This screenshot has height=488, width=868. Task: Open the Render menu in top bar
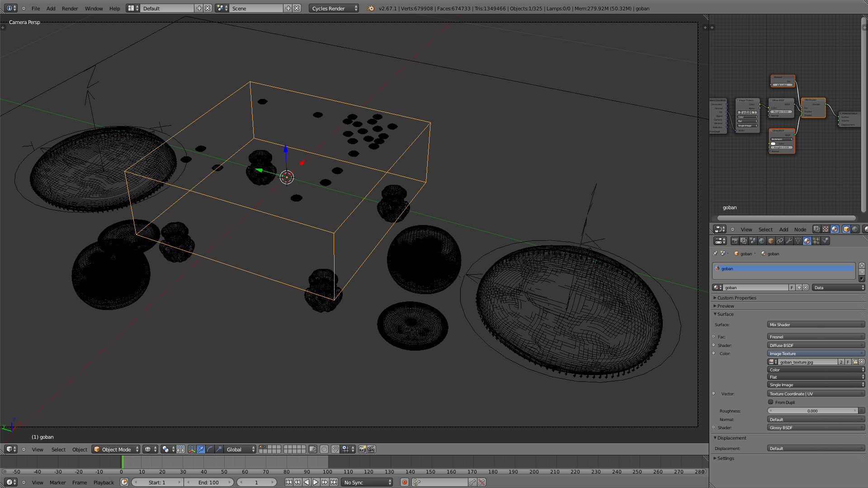point(70,8)
